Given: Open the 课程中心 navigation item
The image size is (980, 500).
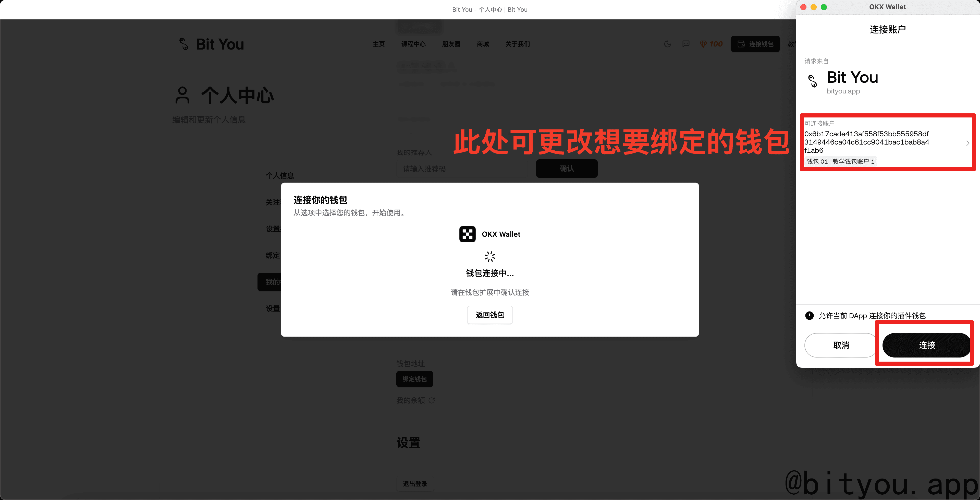Looking at the screenshot, I should pyautogui.click(x=413, y=44).
